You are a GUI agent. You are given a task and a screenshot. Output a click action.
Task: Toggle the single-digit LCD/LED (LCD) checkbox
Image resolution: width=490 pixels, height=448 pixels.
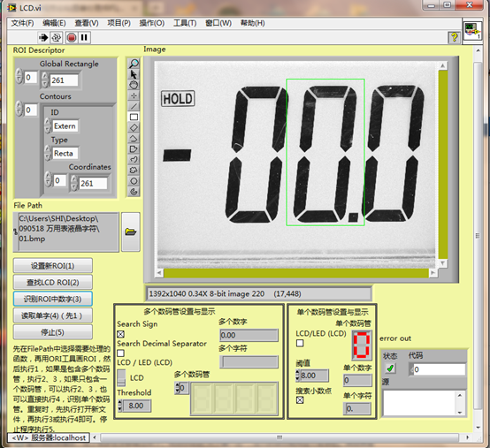tap(300, 343)
